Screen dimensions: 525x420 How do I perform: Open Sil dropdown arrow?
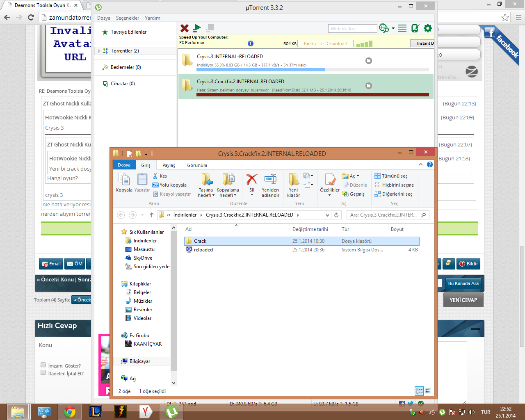tap(252, 195)
